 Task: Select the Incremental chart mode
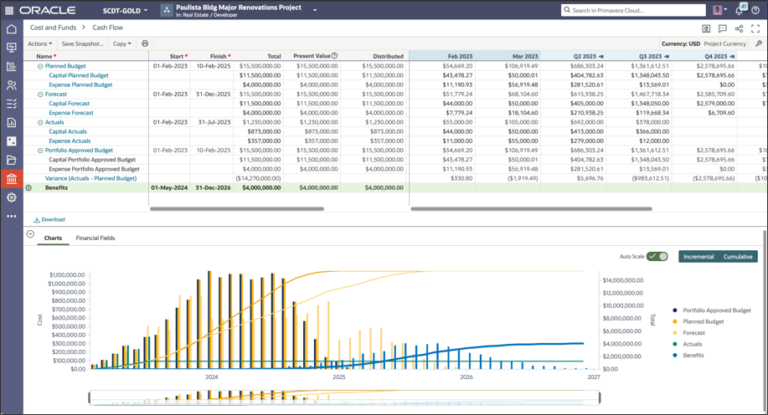[699, 256]
